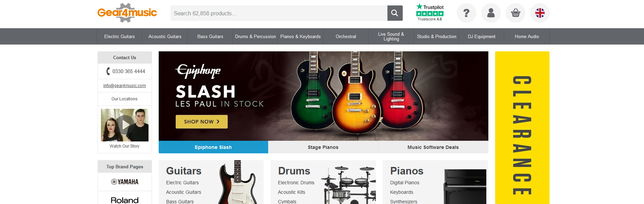Open the user account icon
The height and width of the screenshot is (204, 644).
point(491,13)
